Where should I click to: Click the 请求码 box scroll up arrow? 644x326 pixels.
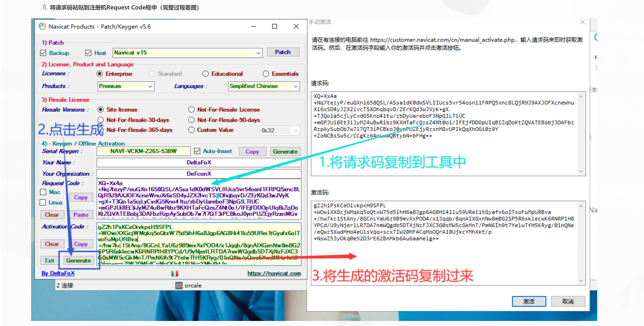pyautogui.click(x=581, y=96)
